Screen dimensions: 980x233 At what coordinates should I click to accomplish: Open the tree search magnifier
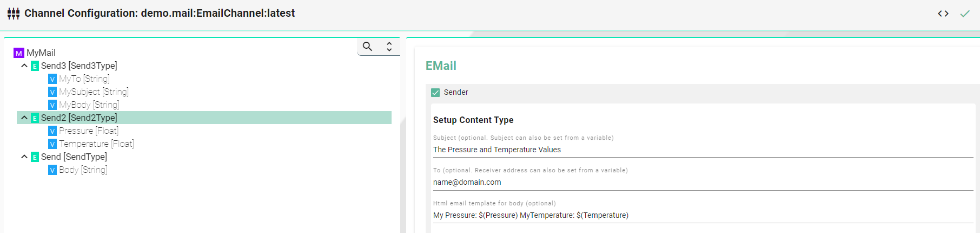click(x=368, y=47)
